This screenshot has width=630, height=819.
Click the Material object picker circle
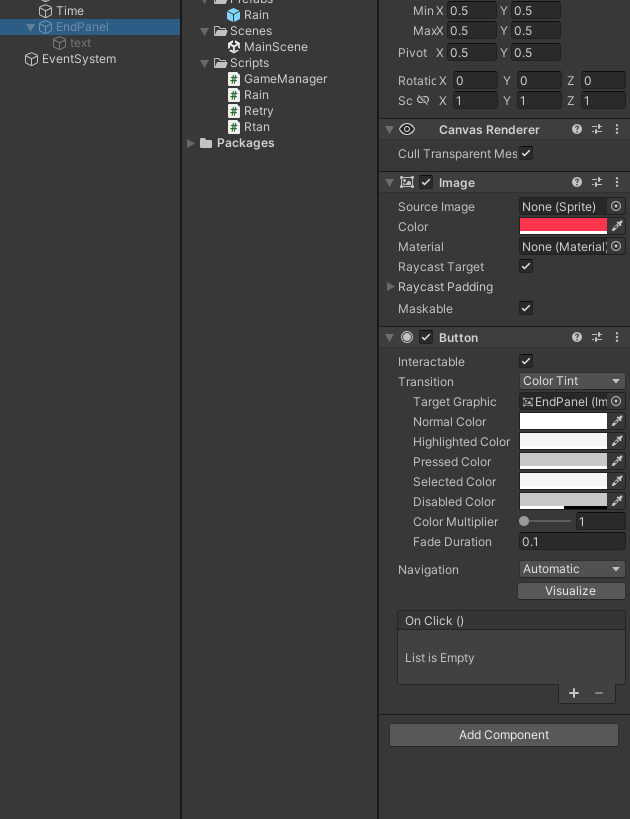click(616, 247)
